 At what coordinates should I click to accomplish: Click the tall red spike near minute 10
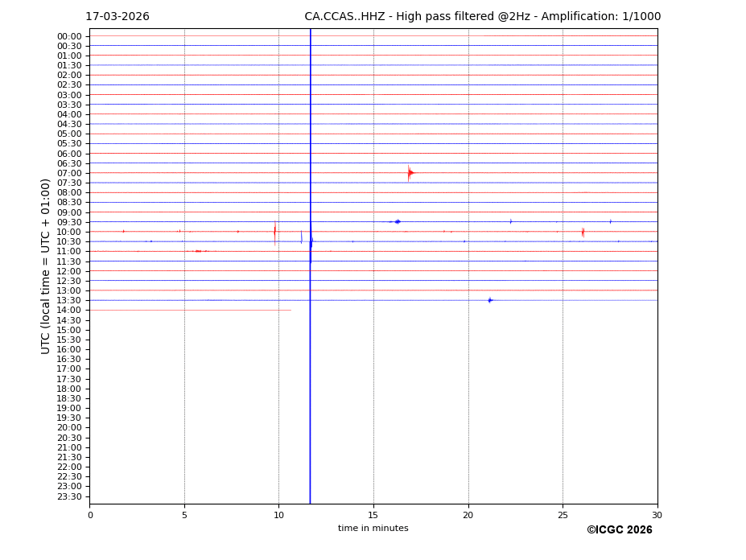[x=274, y=232]
